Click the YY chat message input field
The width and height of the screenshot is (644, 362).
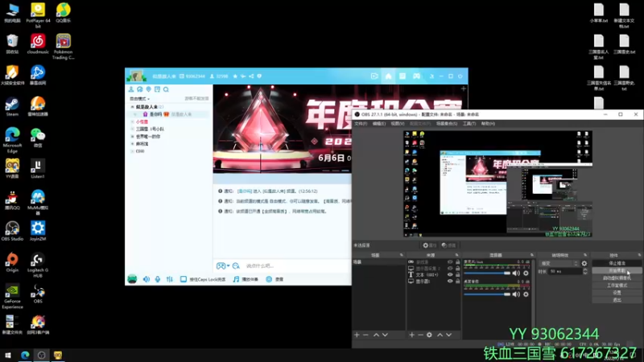tap(298, 266)
